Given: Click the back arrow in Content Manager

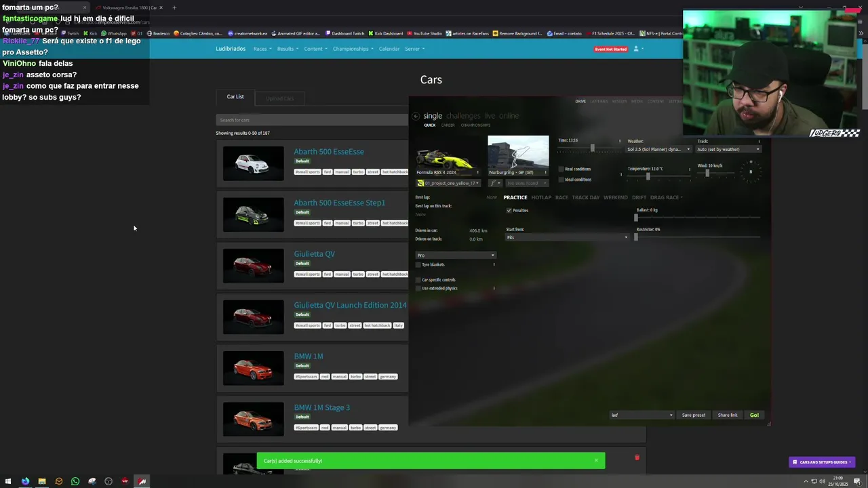Looking at the screenshot, I should pos(416,116).
